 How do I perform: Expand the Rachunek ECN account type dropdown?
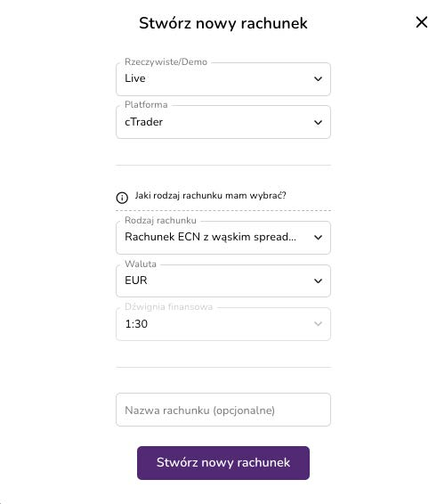coord(223,238)
